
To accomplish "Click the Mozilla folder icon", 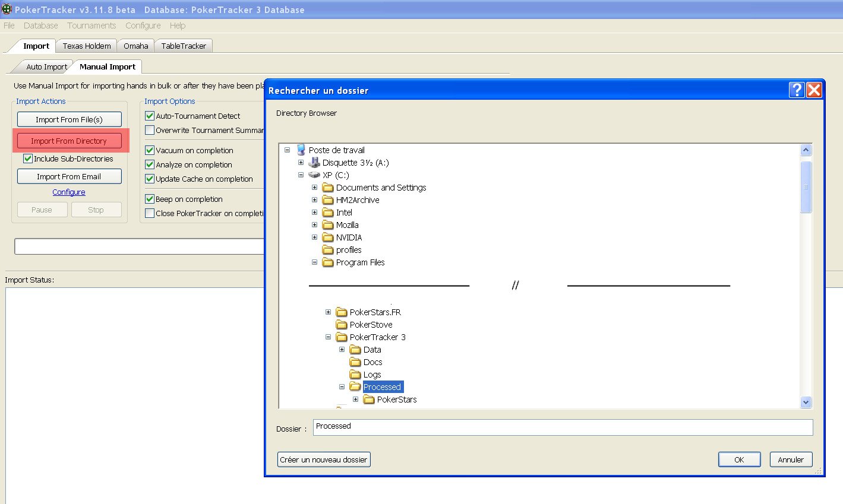I will 328,225.
